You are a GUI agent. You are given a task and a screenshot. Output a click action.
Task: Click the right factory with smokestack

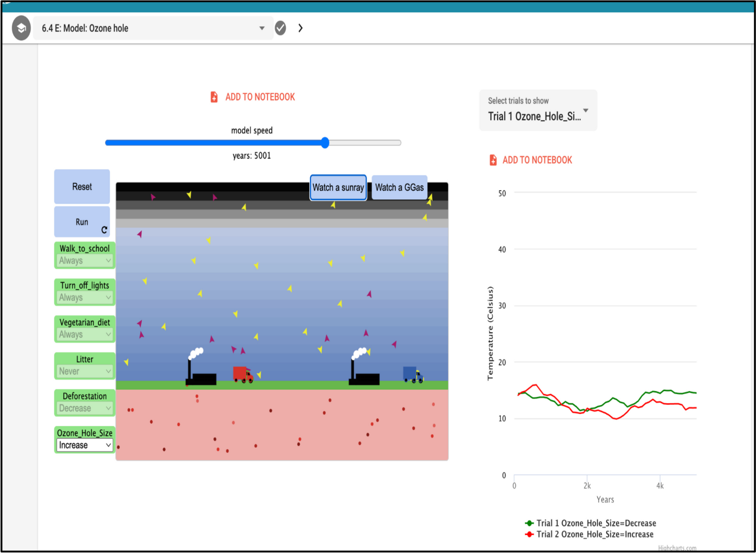(364, 367)
